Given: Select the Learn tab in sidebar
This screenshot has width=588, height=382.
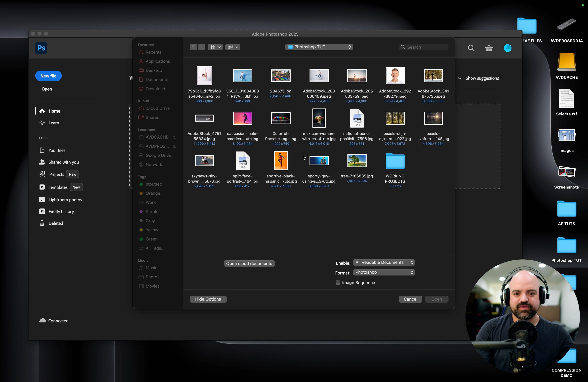Looking at the screenshot, I should [x=54, y=123].
